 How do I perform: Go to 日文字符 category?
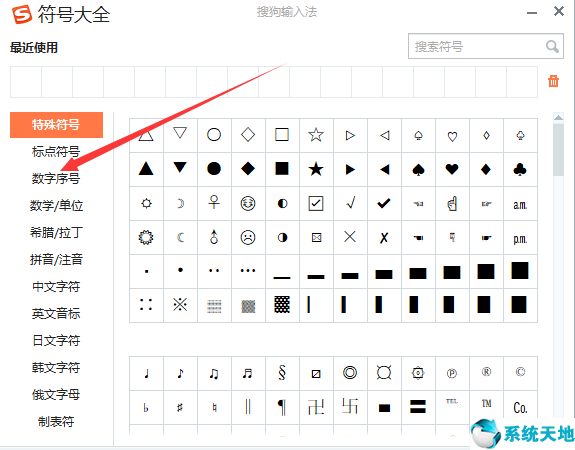click(x=56, y=340)
